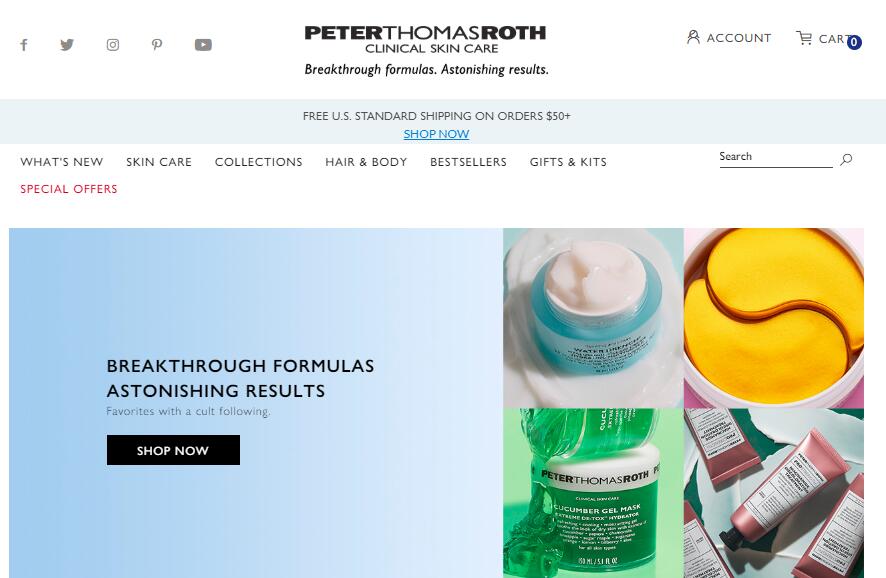Image resolution: width=886 pixels, height=578 pixels.
Task: Open the Instagram social icon
Action: pyautogui.click(x=113, y=45)
